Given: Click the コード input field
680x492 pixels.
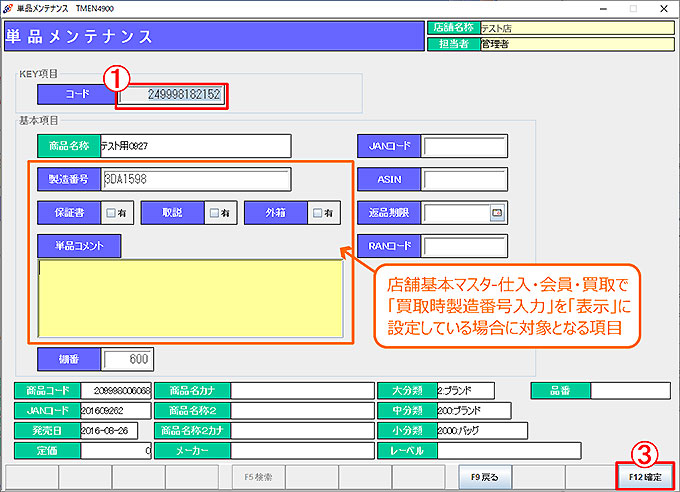Looking at the screenshot, I should pyautogui.click(x=172, y=94).
